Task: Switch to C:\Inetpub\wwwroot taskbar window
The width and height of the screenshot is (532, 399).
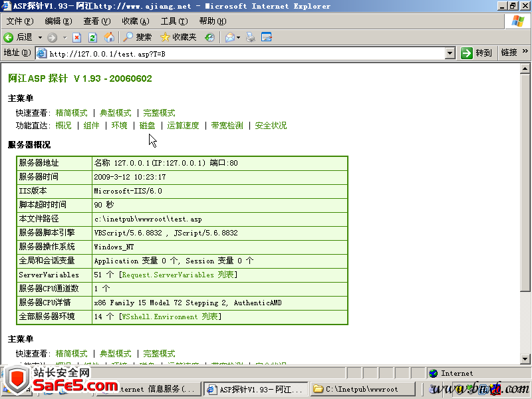Action: 363,389
